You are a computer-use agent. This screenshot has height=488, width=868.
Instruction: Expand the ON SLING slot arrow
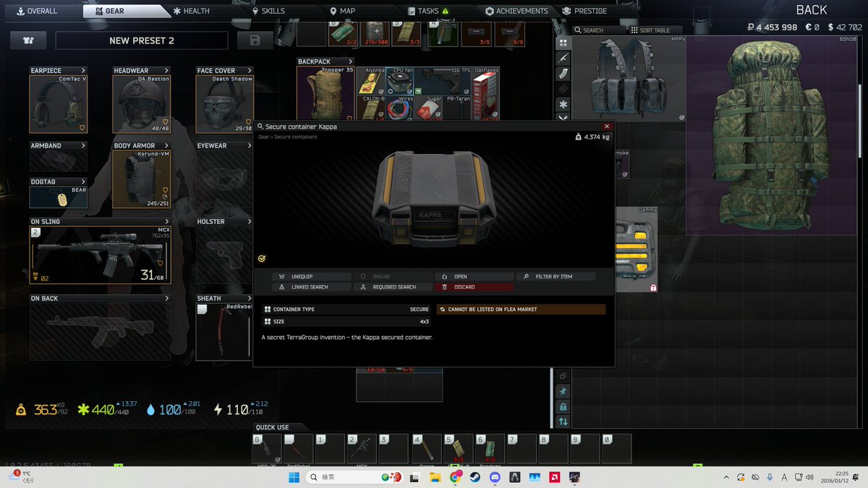click(166, 221)
